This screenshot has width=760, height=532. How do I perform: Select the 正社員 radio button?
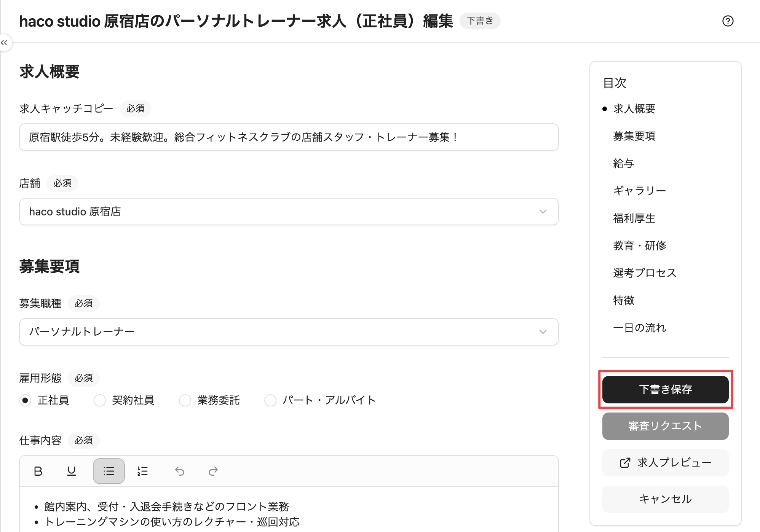pos(25,400)
